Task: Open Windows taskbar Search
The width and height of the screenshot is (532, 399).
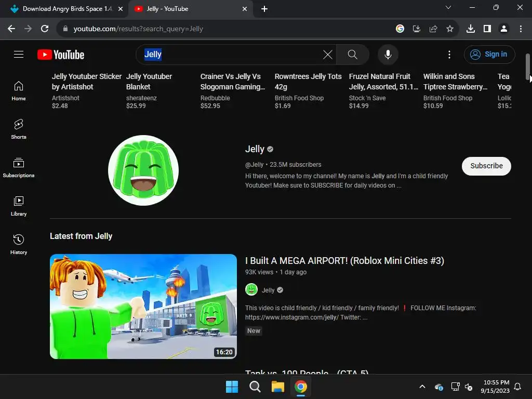Action: tap(255, 387)
